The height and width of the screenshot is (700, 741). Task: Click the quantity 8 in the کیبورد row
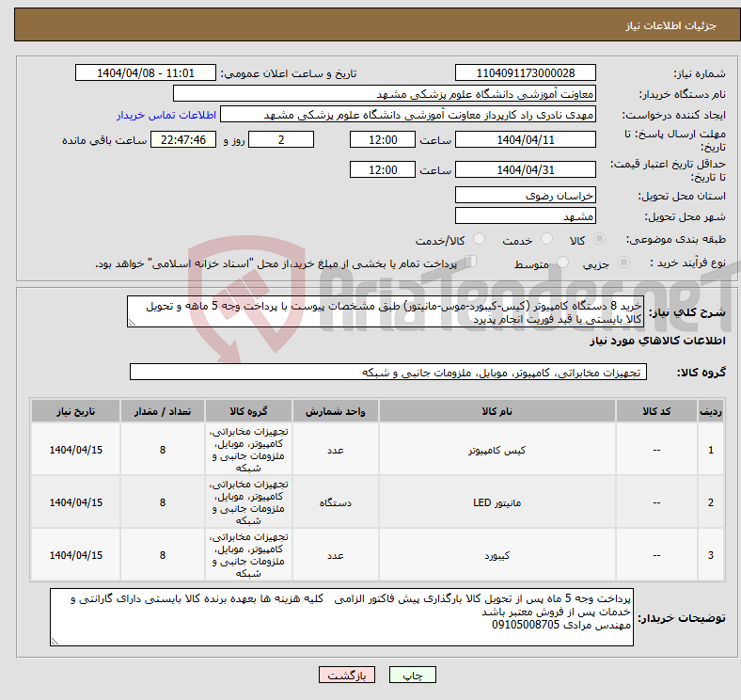(163, 555)
